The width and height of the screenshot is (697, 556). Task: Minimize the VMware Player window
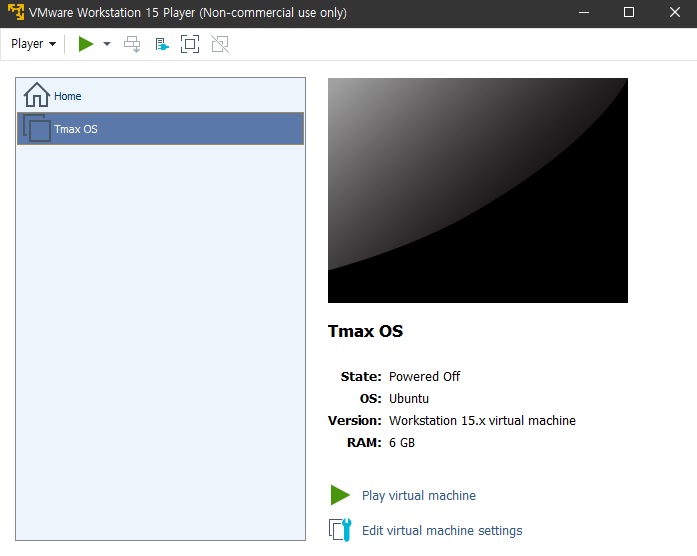(x=584, y=12)
